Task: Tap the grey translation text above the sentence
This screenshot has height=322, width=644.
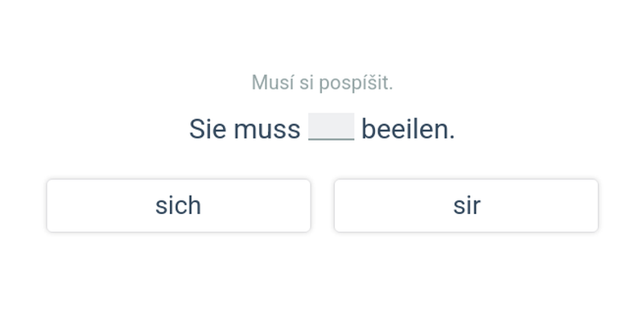Action: pos(322,82)
